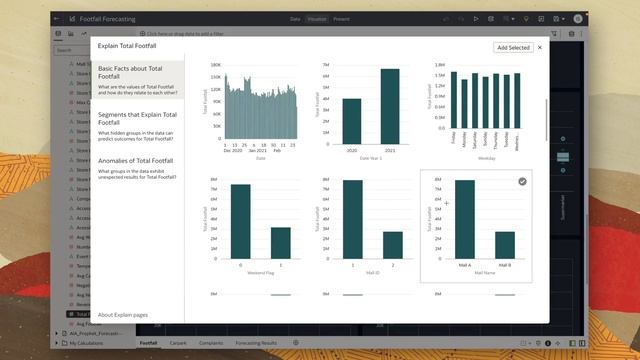Toggle the right panel layout icon at bottom right
Image resolution: width=640 pixels, height=360 pixels.
point(582,343)
